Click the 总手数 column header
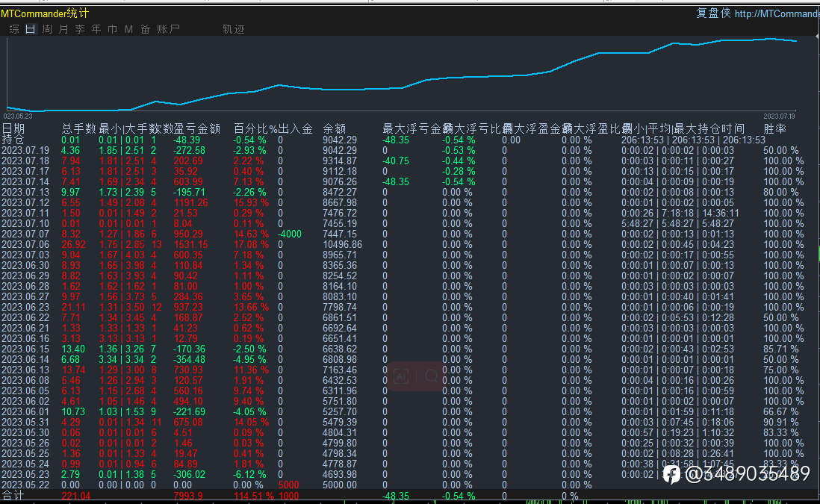The width and height of the screenshot is (820, 504). click(x=78, y=128)
